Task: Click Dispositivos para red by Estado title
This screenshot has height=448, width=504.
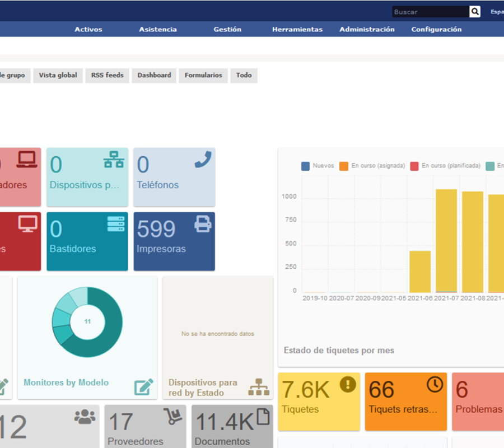Action: click(203, 388)
